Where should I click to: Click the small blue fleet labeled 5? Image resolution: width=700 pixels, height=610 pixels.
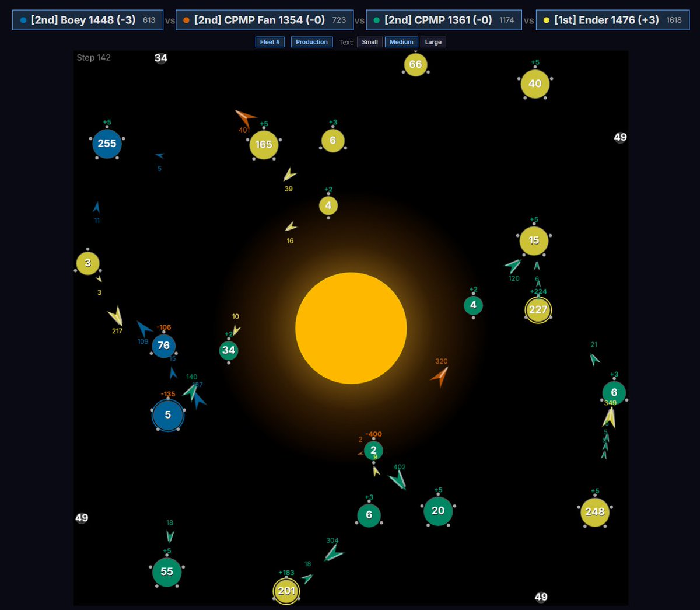159,156
